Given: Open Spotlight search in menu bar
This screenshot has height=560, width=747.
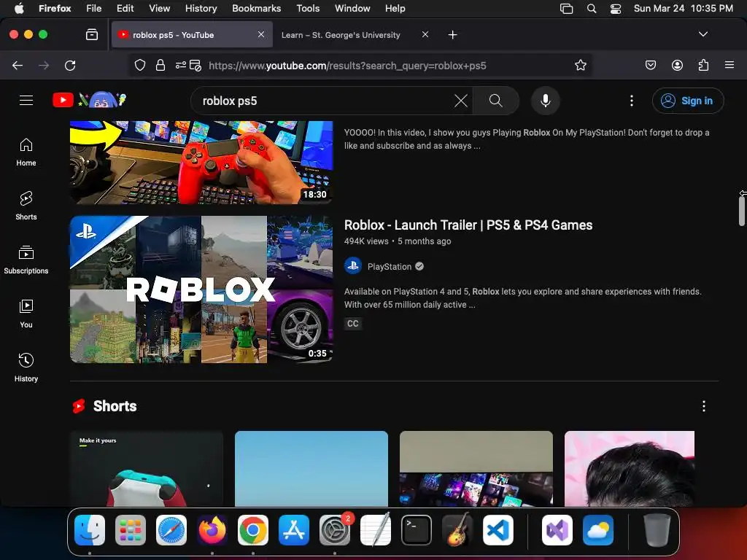Looking at the screenshot, I should (591, 9).
